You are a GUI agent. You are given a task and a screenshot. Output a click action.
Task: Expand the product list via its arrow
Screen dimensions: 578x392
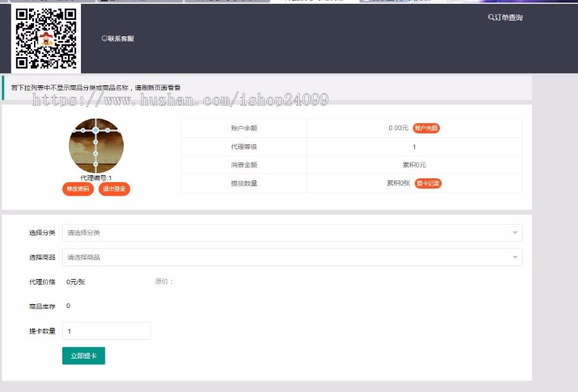[x=515, y=257]
